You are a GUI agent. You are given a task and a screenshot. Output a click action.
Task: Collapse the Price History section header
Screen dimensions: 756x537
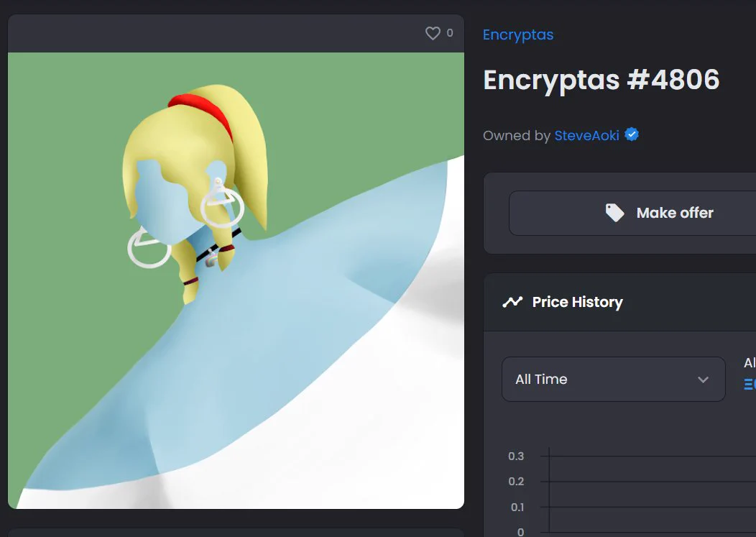pyautogui.click(x=619, y=302)
